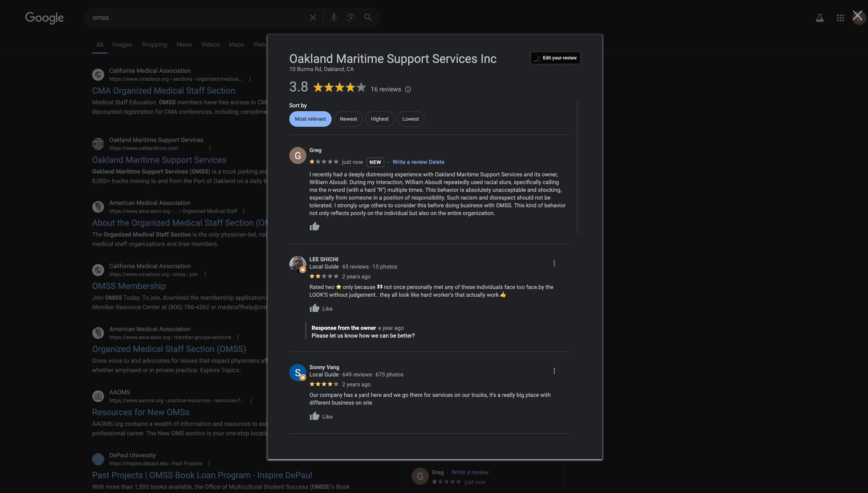Image resolution: width=868 pixels, height=493 pixels.
Task: Click the Google logo
Action: tap(44, 18)
